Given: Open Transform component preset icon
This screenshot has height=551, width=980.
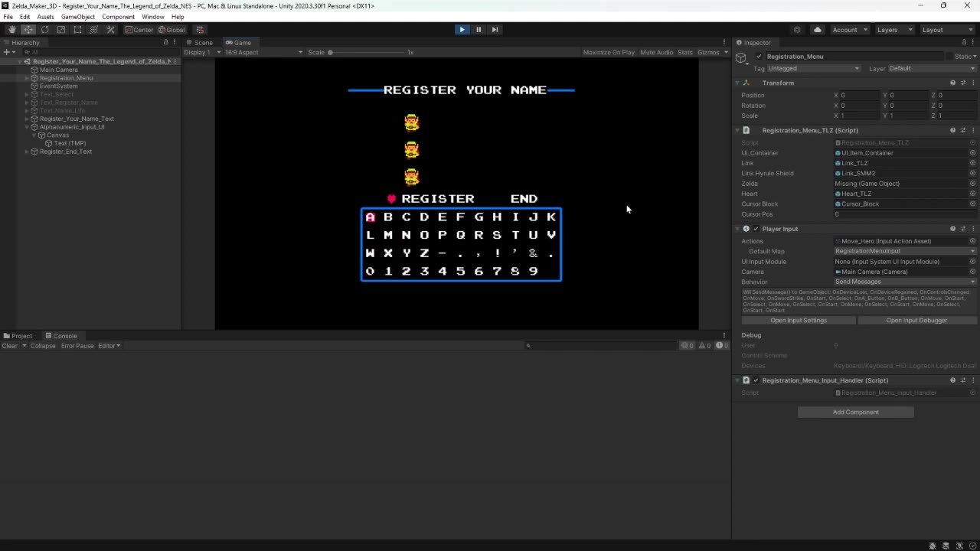Looking at the screenshot, I should pyautogui.click(x=963, y=83).
